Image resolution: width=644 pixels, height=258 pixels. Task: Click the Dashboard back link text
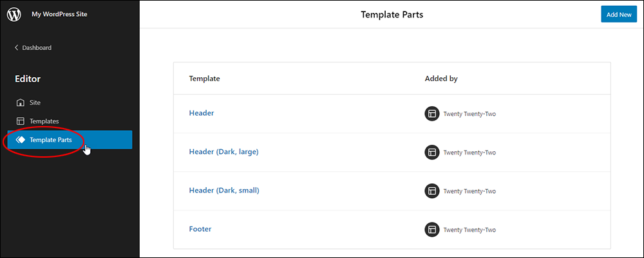(x=37, y=48)
